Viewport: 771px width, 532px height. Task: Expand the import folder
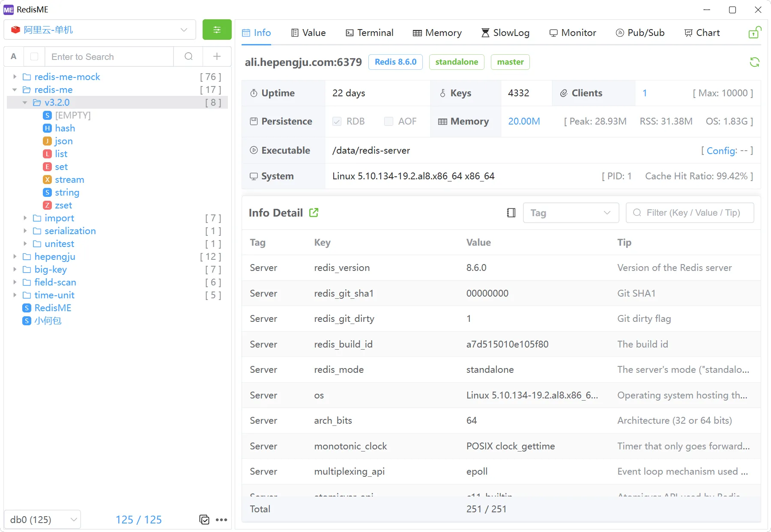coord(25,218)
